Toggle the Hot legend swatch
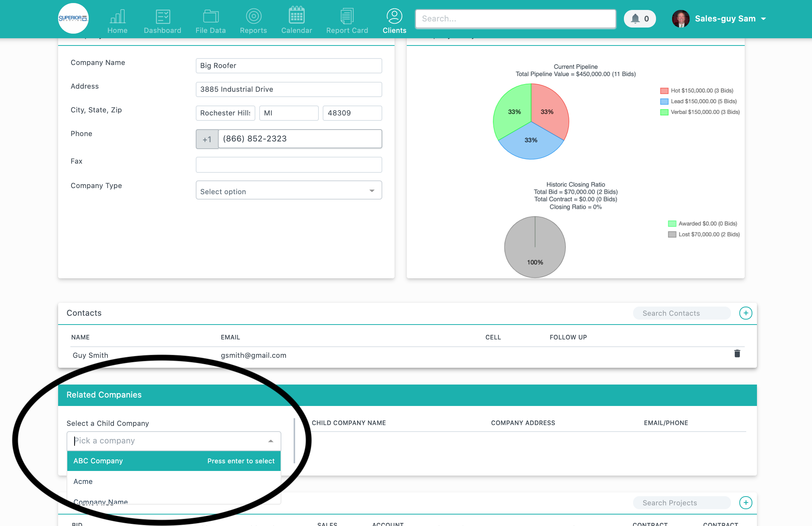Image resolution: width=812 pixels, height=526 pixels. click(664, 91)
